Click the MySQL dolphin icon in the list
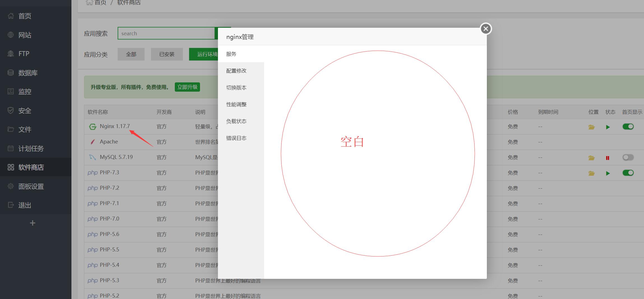This screenshot has width=644, height=299. click(x=92, y=157)
